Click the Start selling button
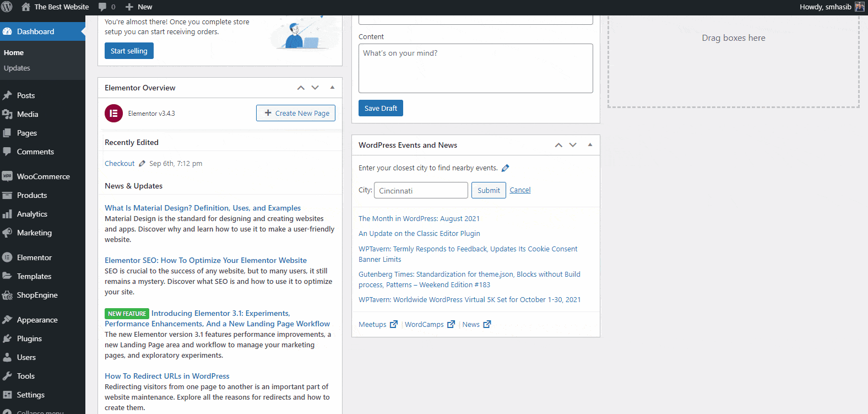Screen dimensions: 868x414 coord(129,51)
